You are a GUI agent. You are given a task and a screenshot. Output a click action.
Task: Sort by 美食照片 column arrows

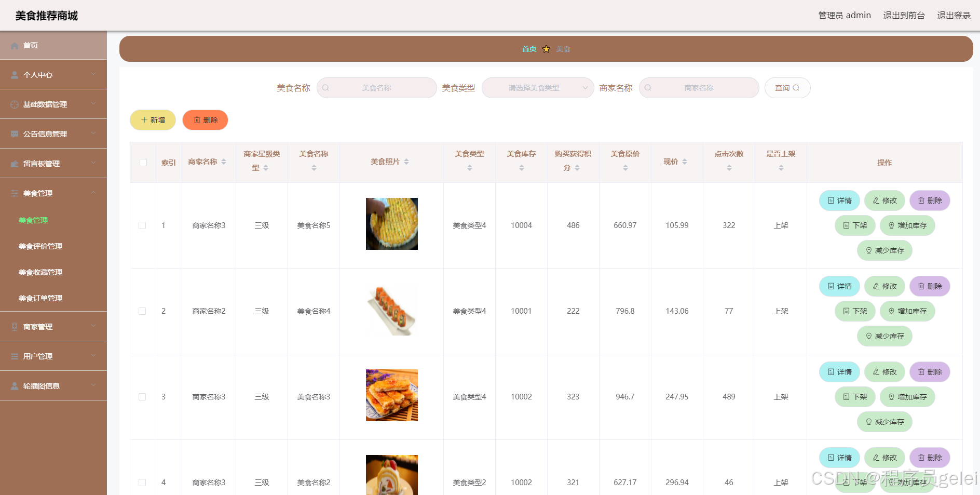406,162
